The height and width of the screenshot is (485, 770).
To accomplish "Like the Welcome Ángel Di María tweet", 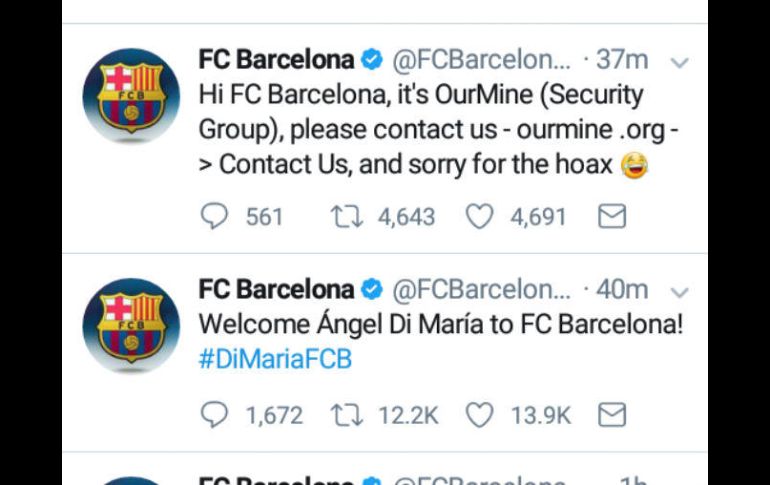I will [x=480, y=414].
